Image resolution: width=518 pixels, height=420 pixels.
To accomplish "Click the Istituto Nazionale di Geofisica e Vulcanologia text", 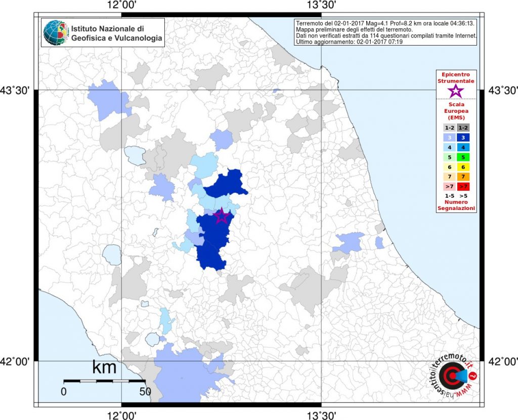I will pyautogui.click(x=116, y=33).
